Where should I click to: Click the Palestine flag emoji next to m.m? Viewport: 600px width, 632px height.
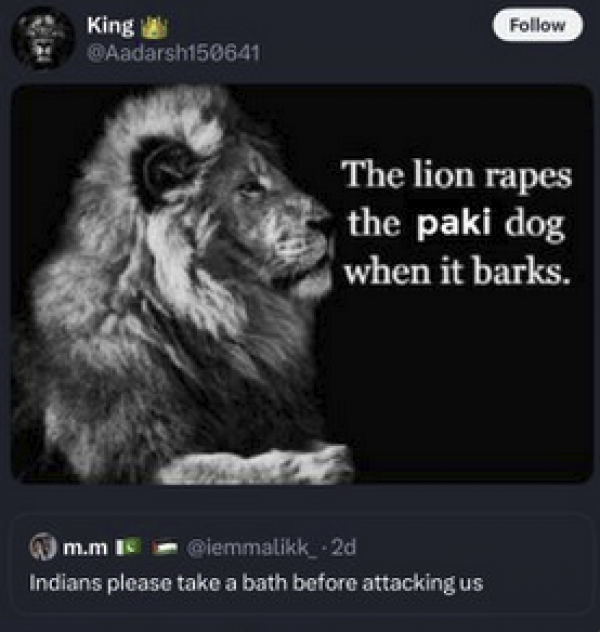coord(165,547)
